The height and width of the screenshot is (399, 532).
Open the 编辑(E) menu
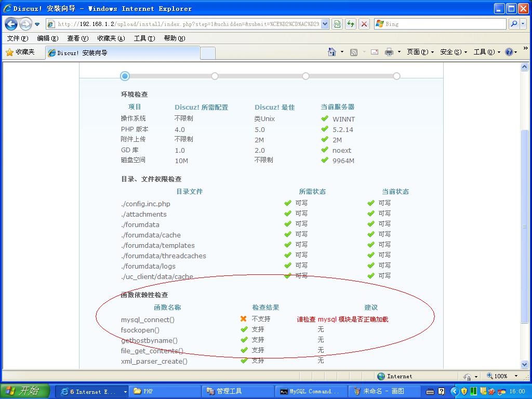click(x=47, y=38)
